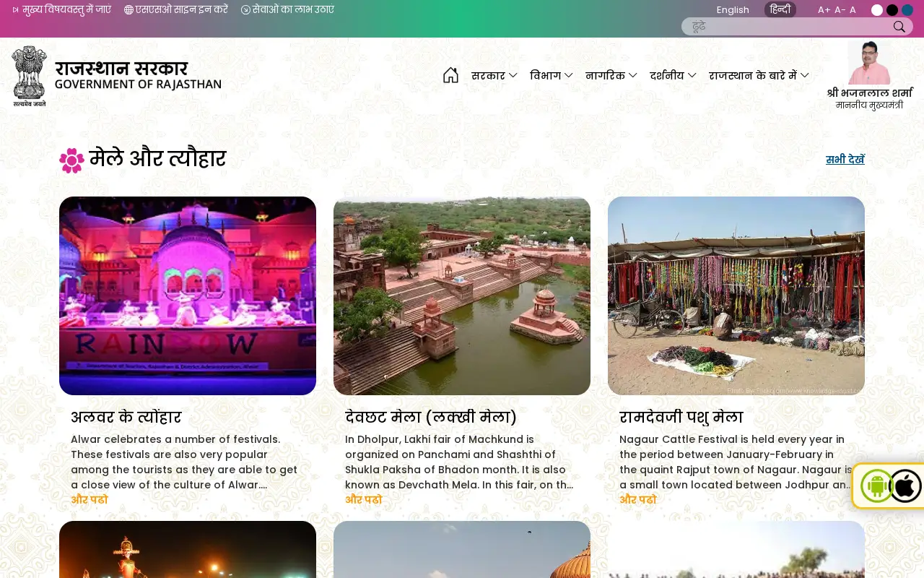Viewport: 924px width, 578px height.
Task: Select the white color theme swatch
Action: pyautogui.click(x=877, y=10)
